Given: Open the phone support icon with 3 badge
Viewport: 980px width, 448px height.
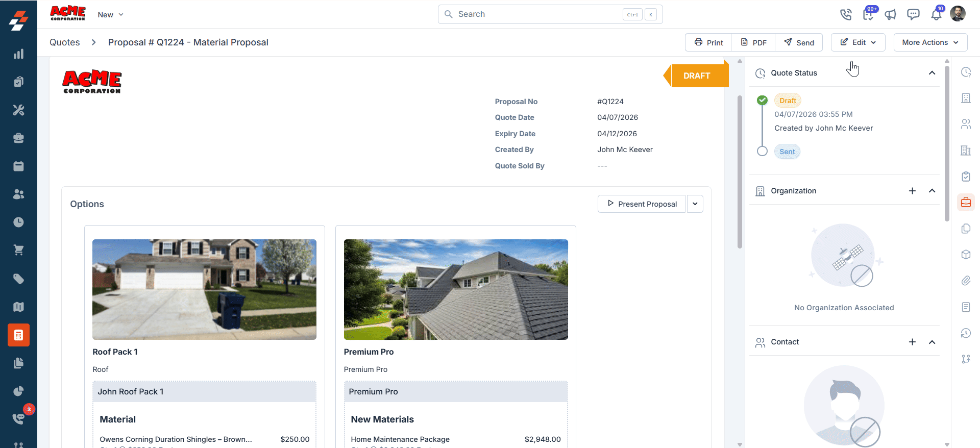Looking at the screenshot, I should pyautogui.click(x=18, y=418).
